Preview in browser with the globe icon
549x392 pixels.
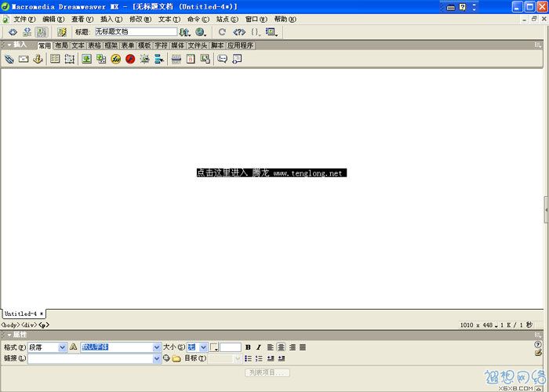[x=201, y=32]
